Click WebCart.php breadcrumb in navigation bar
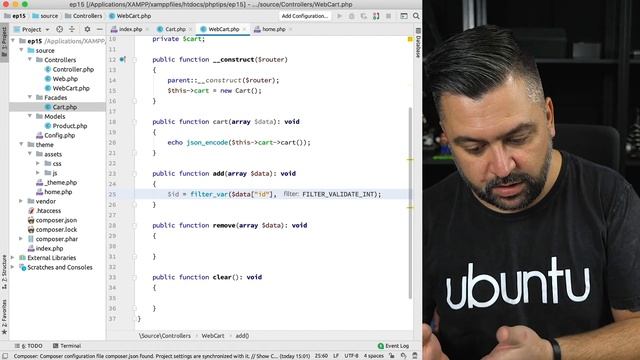The image size is (640, 360). click(130, 16)
